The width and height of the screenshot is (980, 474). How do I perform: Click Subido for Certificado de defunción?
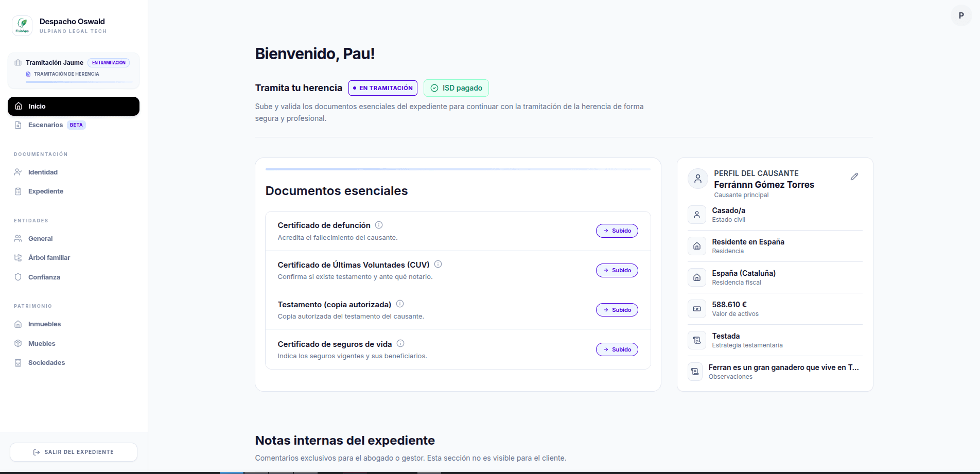617,231
